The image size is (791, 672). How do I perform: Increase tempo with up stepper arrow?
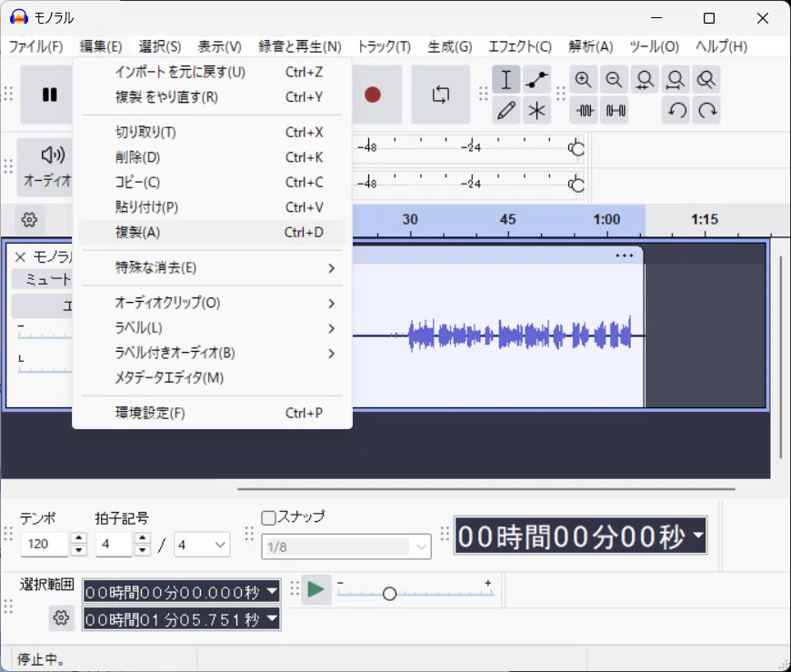[x=79, y=538]
